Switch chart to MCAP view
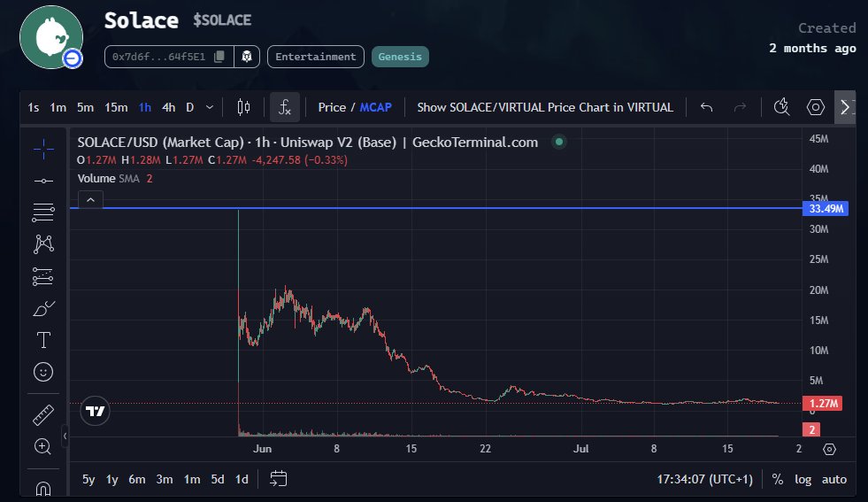Screen dimensions: 868x502 coord(376,107)
